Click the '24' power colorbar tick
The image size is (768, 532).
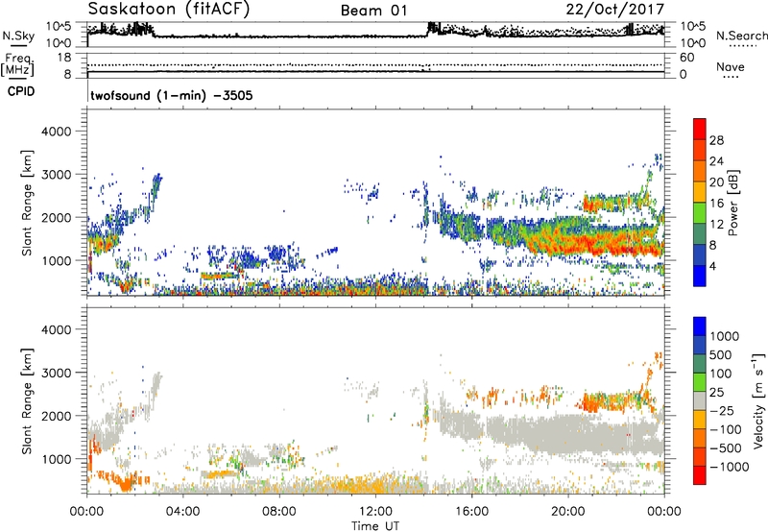coord(716,161)
